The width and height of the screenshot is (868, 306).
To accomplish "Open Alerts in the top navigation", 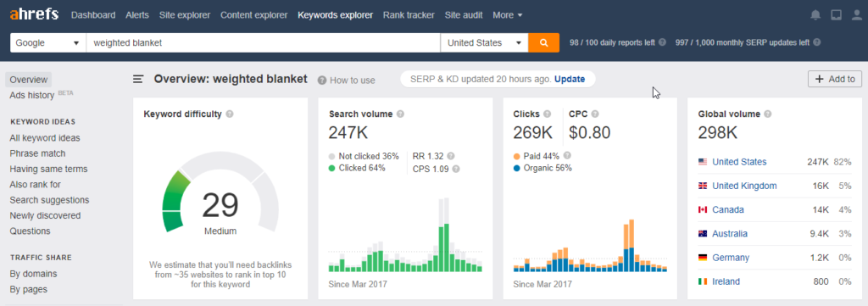I will [x=137, y=15].
